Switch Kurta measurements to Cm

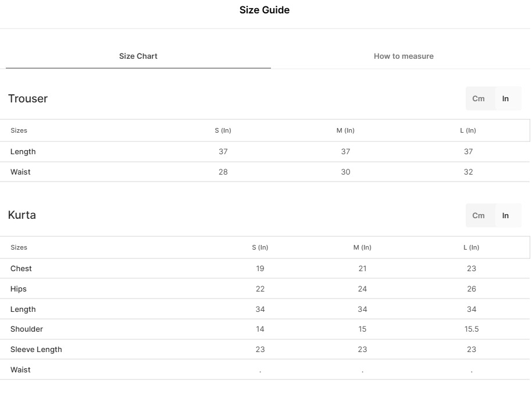tap(479, 216)
